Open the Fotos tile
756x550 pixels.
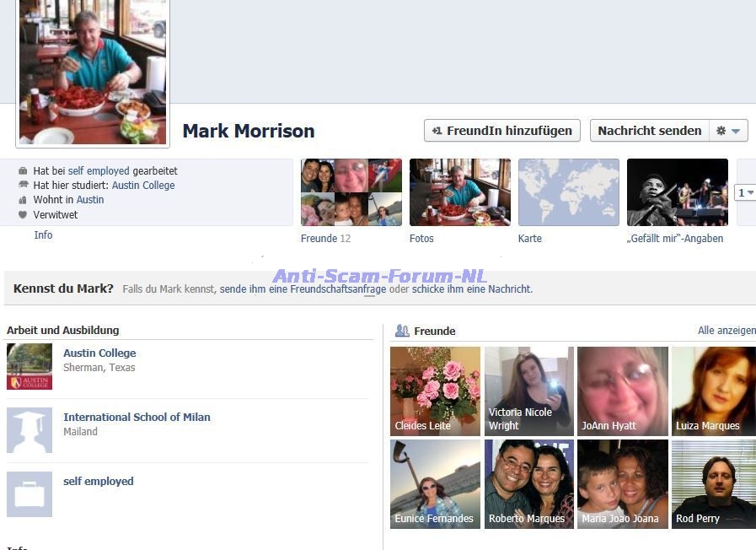459,192
